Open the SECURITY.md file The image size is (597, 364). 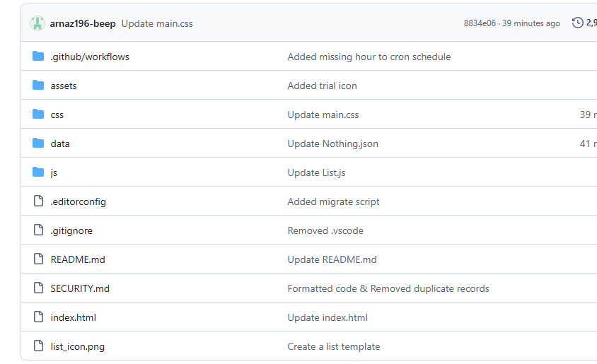point(80,288)
